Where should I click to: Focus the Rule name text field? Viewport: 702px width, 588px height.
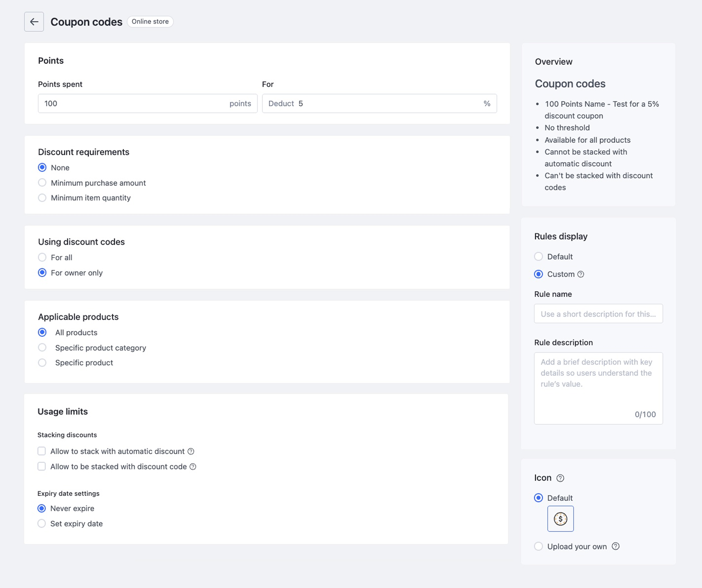click(x=598, y=314)
